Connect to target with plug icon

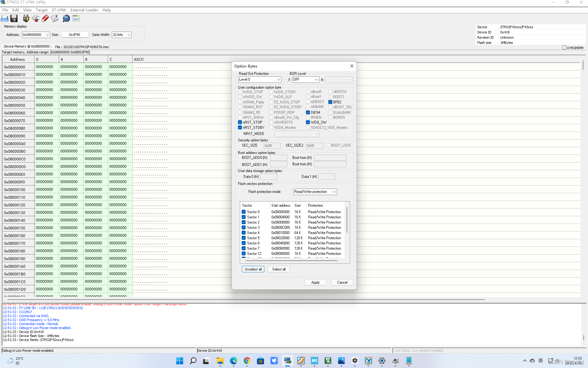tap(26, 18)
